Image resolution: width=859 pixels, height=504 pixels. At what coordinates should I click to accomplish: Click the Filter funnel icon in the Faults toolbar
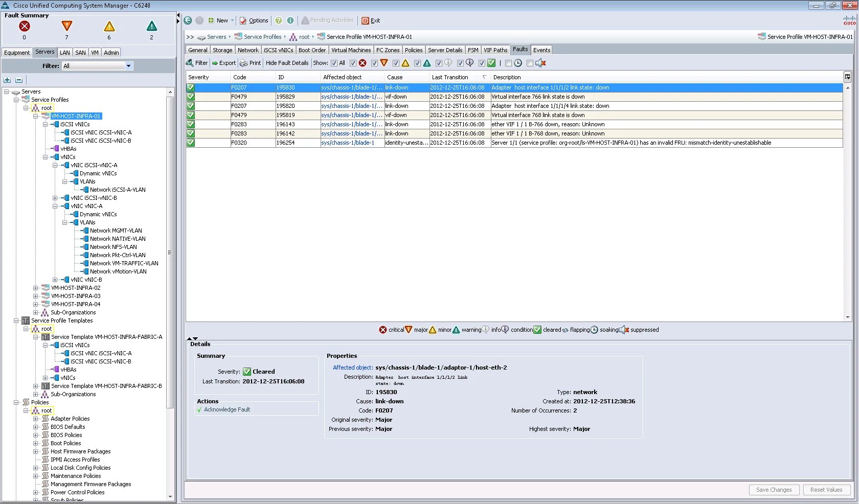pos(190,63)
